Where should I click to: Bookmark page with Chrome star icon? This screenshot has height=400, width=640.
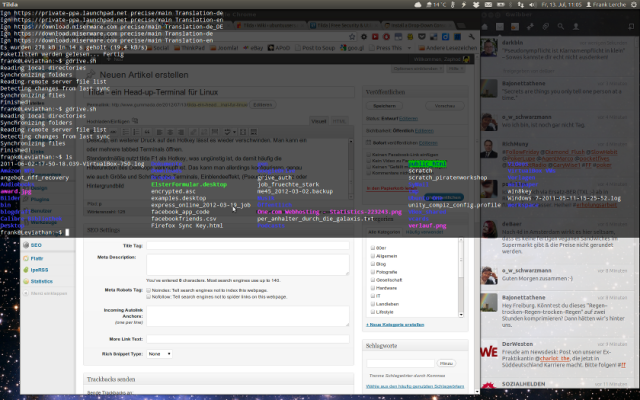352,37
